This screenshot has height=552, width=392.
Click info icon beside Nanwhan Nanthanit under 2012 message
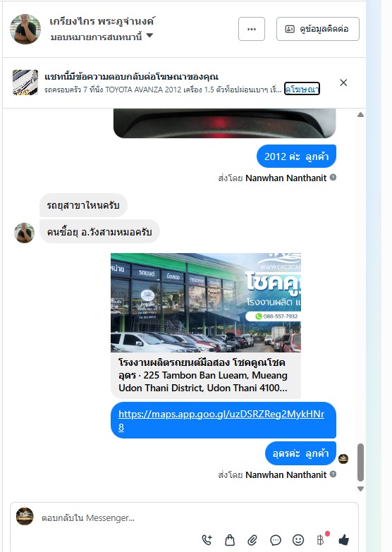tap(333, 178)
